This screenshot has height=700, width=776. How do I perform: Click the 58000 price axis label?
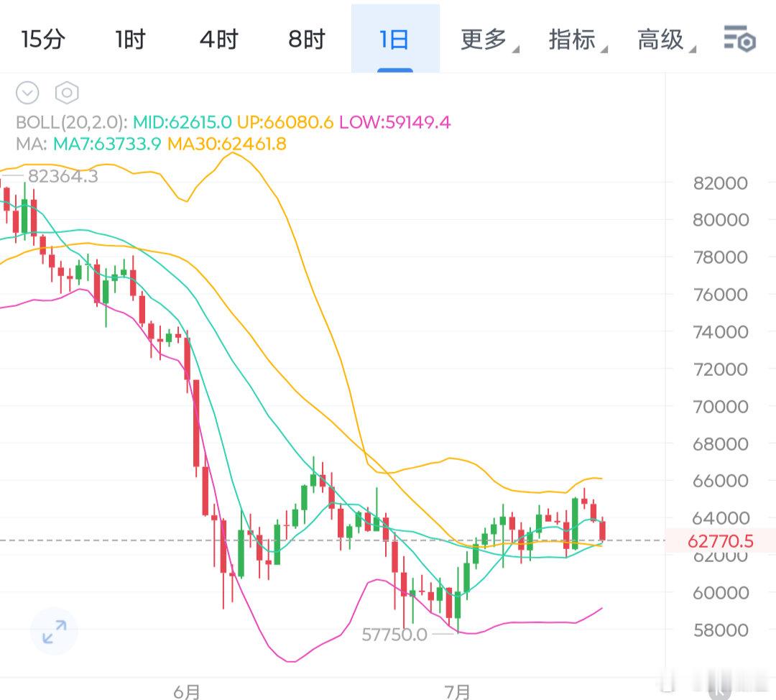(x=720, y=630)
